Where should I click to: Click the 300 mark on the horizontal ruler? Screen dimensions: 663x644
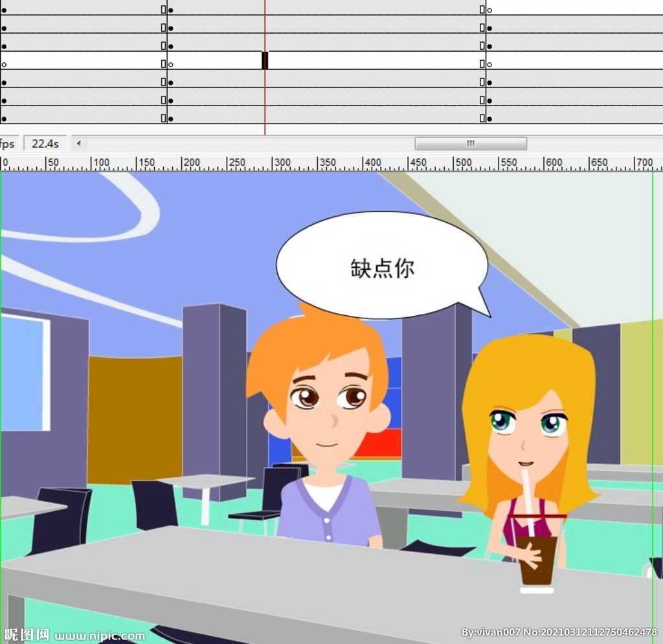tap(282, 162)
